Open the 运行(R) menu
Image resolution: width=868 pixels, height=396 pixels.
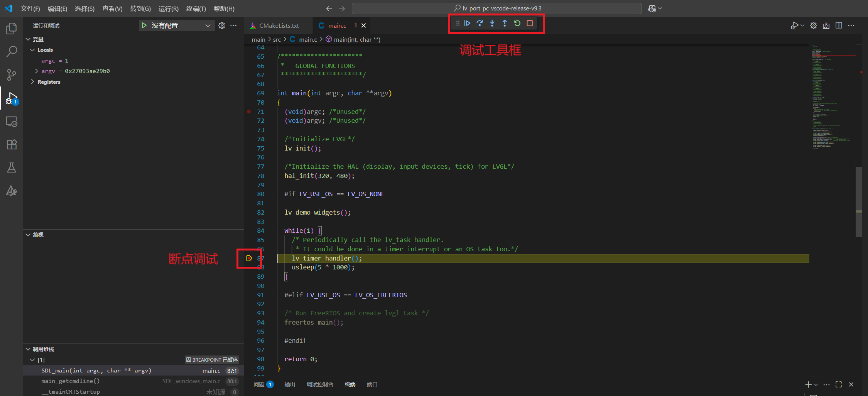coord(168,8)
